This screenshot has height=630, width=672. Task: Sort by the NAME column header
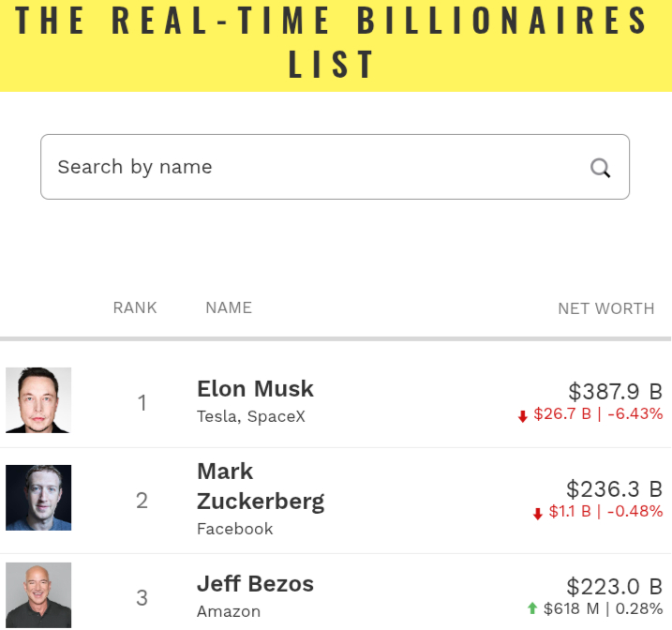point(229,307)
